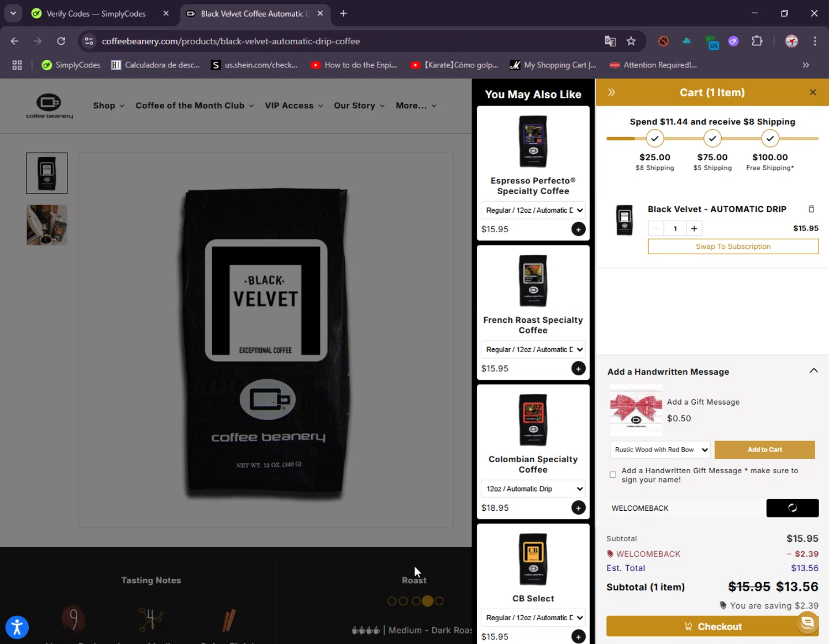
Task: Click the green US extension icon
Action: pos(711,42)
